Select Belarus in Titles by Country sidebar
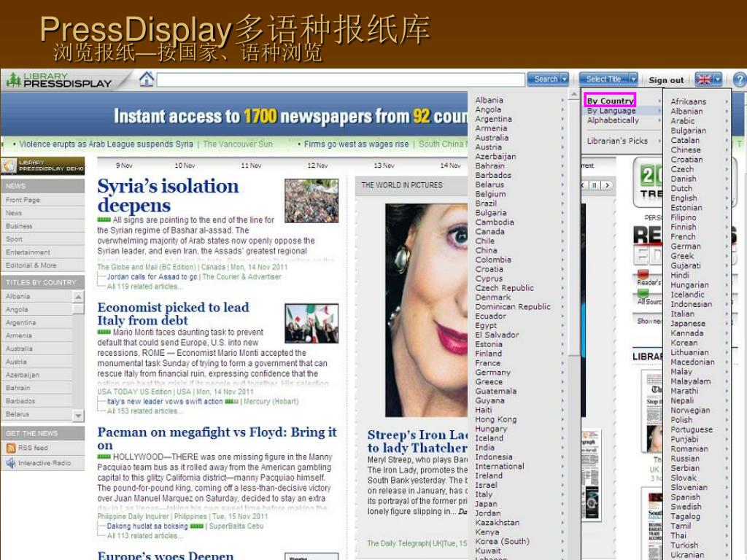Viewport: 747px width, 560px height. click(36, 414)
